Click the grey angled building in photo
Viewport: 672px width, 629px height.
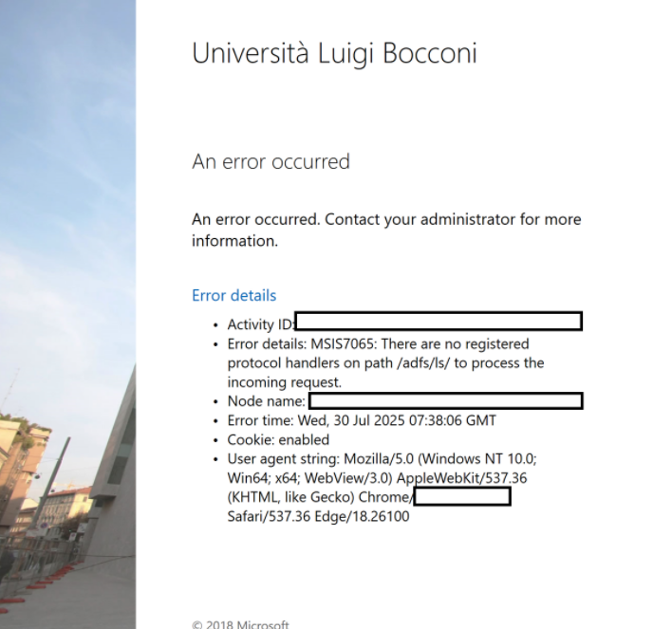point(115,463)
